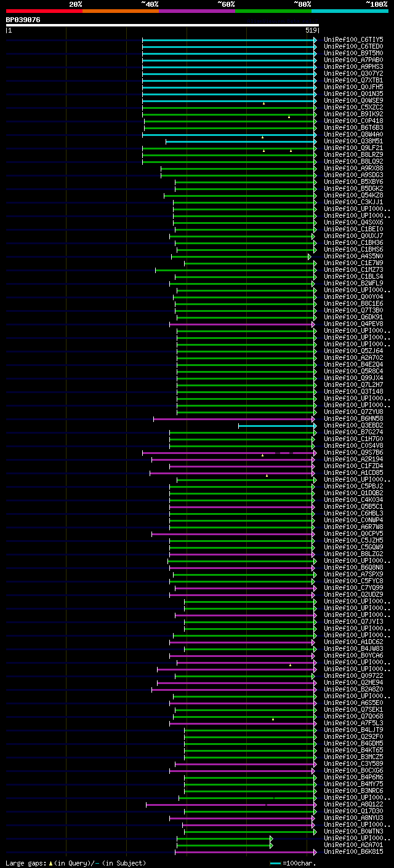
Task: Select the UniRef100_A1CD85 label
Action: [x=354, y=472]
